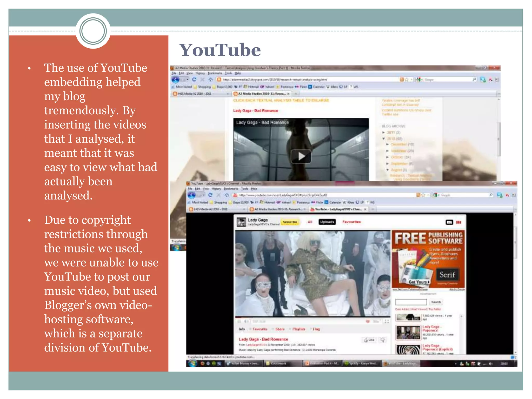Collapse August archive in blog sidebar
Screen dimensions: 532x399
pos(387,170)
